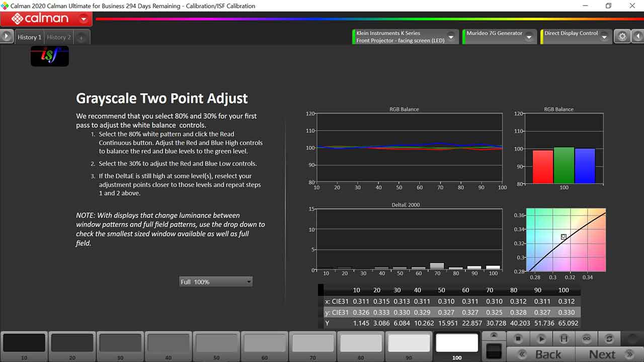Switch to the History 2 tab
This screenshot has width=644, height=362.
point(59,37)
